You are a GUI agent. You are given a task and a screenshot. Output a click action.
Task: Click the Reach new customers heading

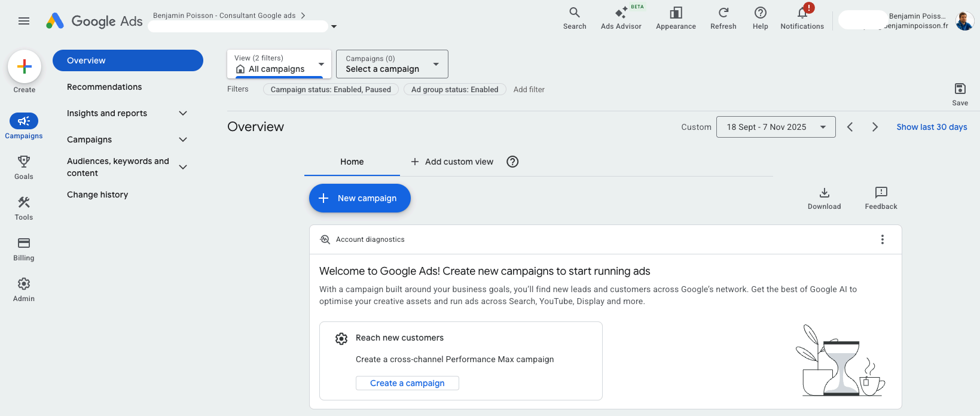pos(400,338)
